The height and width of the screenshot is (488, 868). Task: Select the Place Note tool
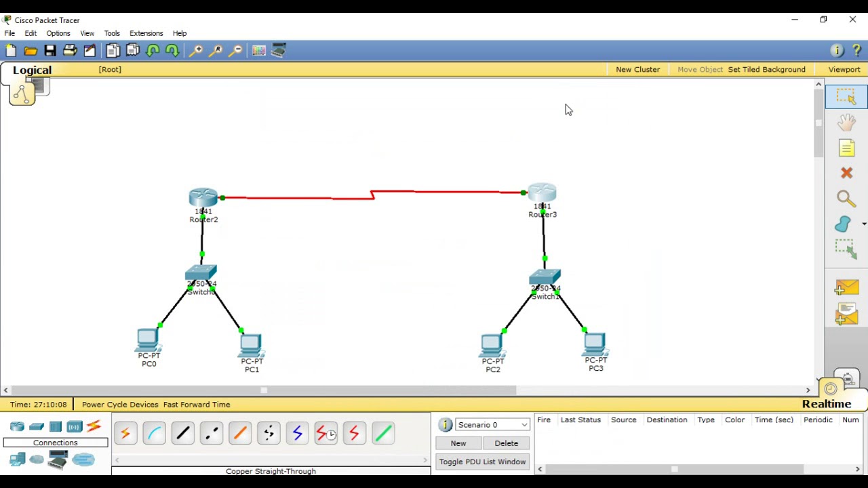click(x=846, y=148)
